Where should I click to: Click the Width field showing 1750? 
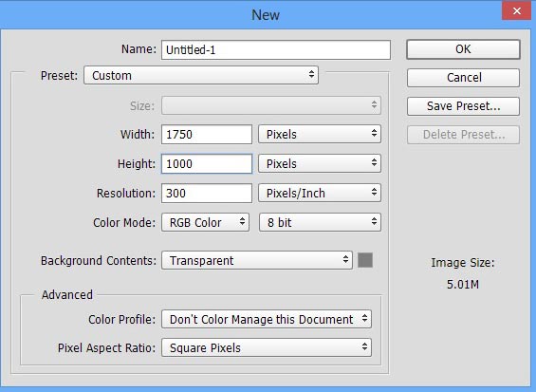tap(207, 134)
